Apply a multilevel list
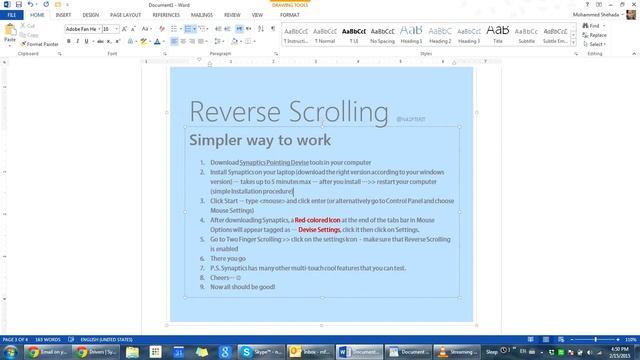The height and width of the screenshot is (360, 640). [x=202, y=29]
